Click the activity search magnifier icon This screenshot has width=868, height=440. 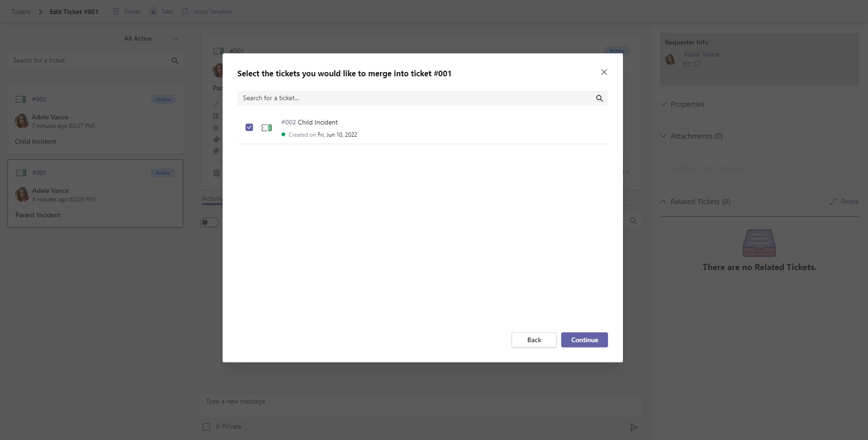[633, 221]
